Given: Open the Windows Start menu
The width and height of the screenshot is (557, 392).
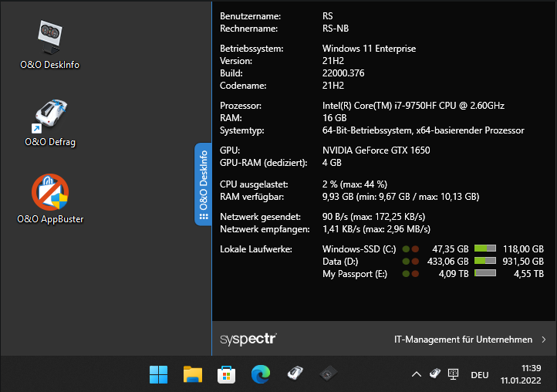Looking at the screenshot, I should pos(158,374).
